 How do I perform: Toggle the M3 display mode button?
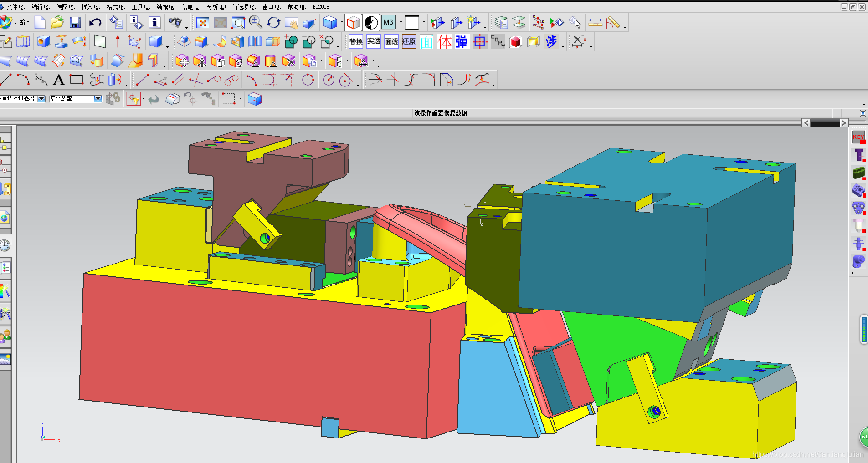pyautogui.click(x=389, y=22)
